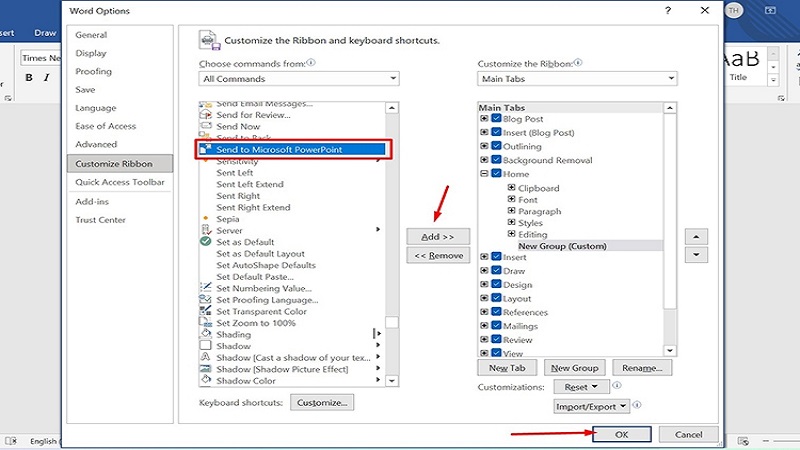The image size is (800, 450).
Task: Open the Reset dropdown button
Action: pos(581,387)
